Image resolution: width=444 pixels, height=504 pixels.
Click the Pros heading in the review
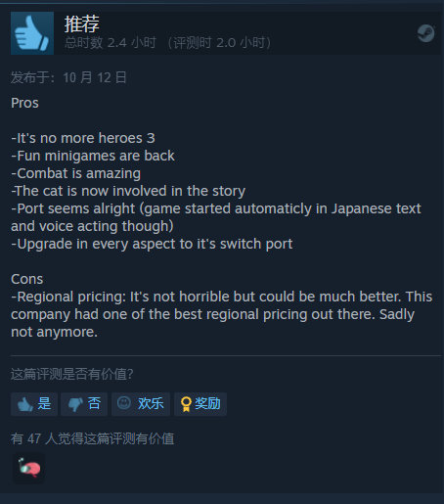(x=24, y=103)
